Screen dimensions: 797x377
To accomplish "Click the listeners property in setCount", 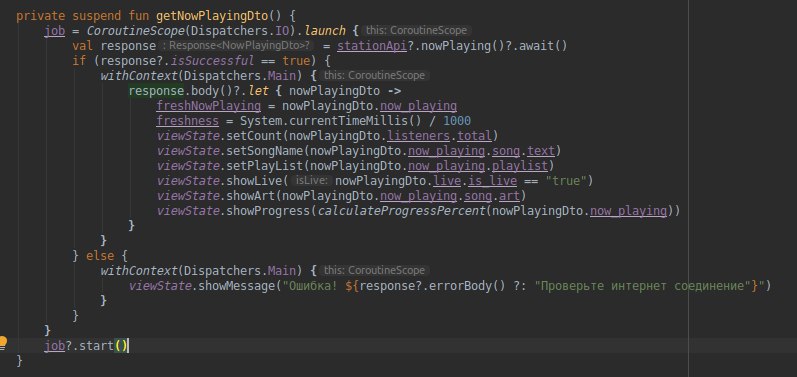I will [x=418, y=136].
